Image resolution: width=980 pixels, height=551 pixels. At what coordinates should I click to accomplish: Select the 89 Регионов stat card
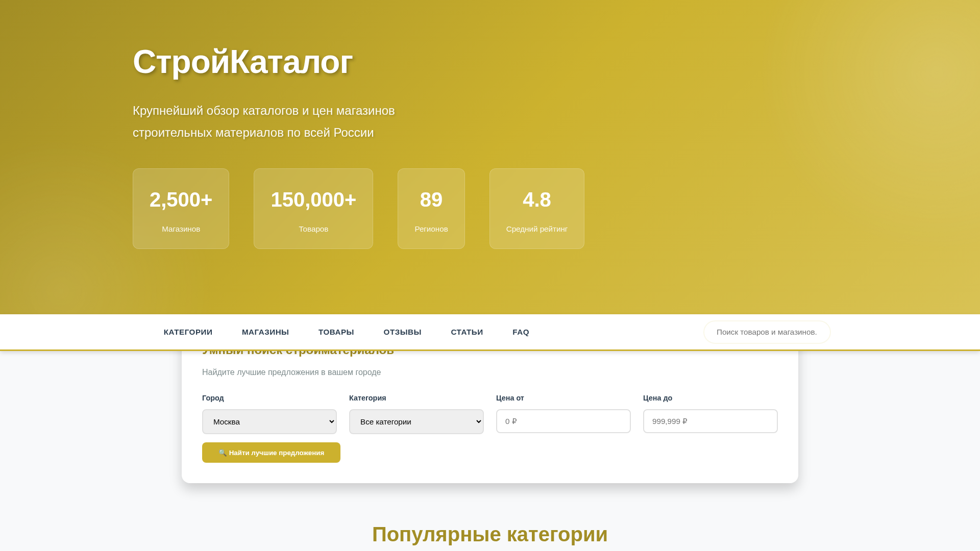[431, 209]
